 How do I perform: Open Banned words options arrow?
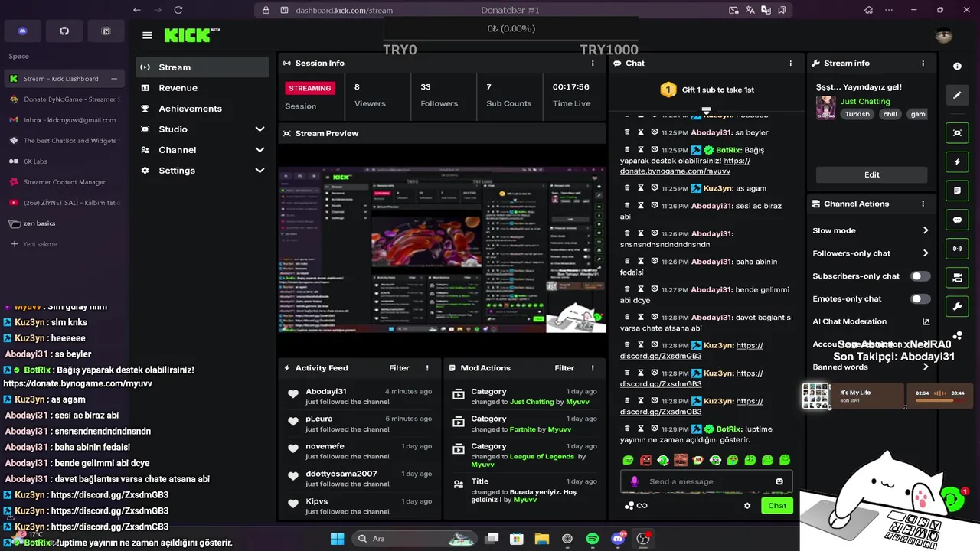pyautogui.click(x=926, y=367)
